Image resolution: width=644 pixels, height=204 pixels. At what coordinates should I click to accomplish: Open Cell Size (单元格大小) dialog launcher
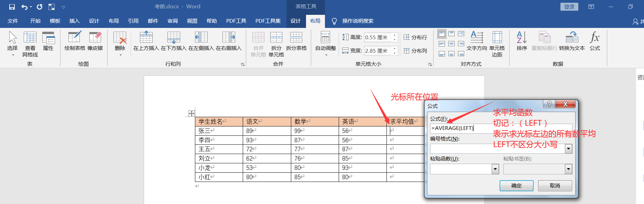pyautogui.click(x=430, y=64)
